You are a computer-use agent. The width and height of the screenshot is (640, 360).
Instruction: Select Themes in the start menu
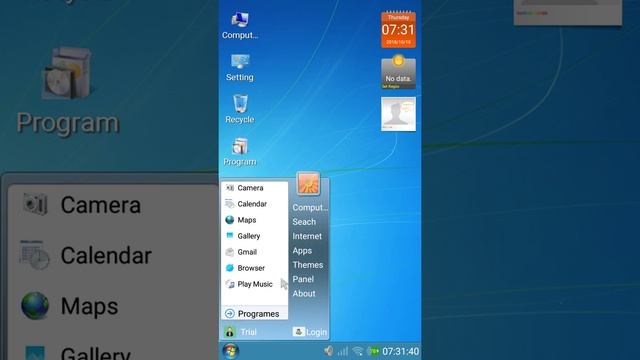308,265
